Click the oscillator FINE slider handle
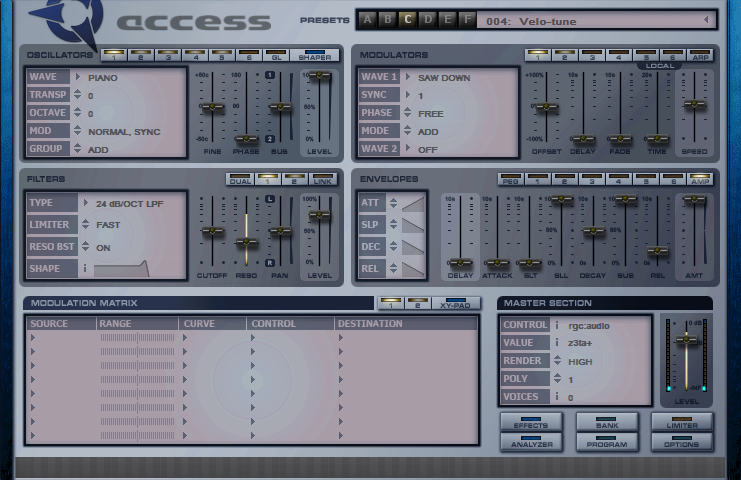Image resolution: width=741 pixels, height=480 pixels. [212, 107]
